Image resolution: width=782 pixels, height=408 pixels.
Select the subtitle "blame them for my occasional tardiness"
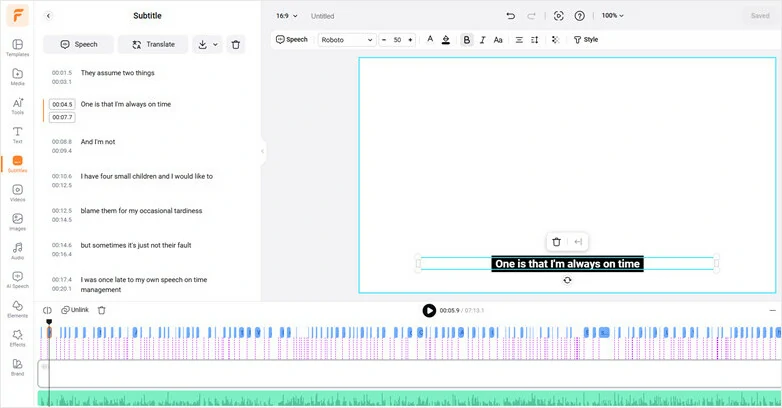coord(141,210)
